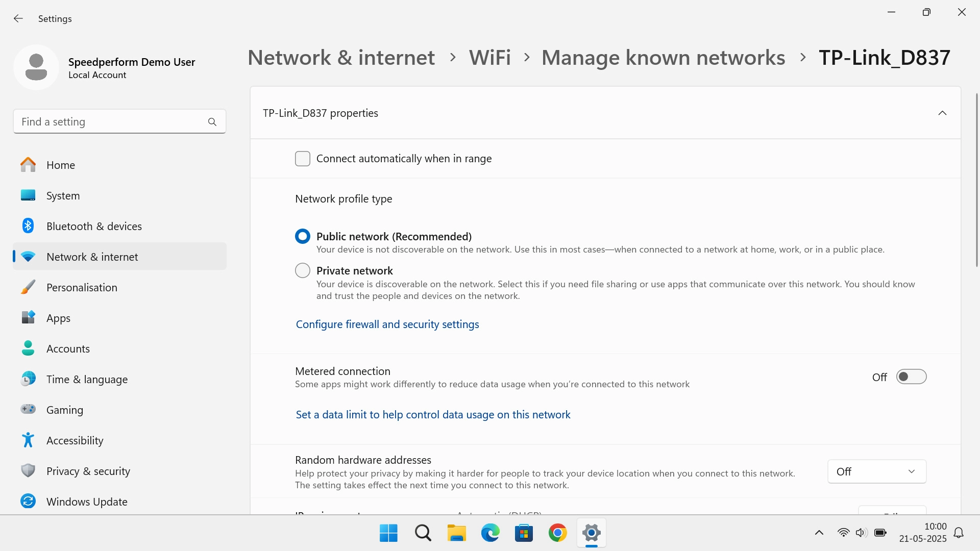Open Gaming settings in sidebar
The image size is (980, 551).
[64, 410]
